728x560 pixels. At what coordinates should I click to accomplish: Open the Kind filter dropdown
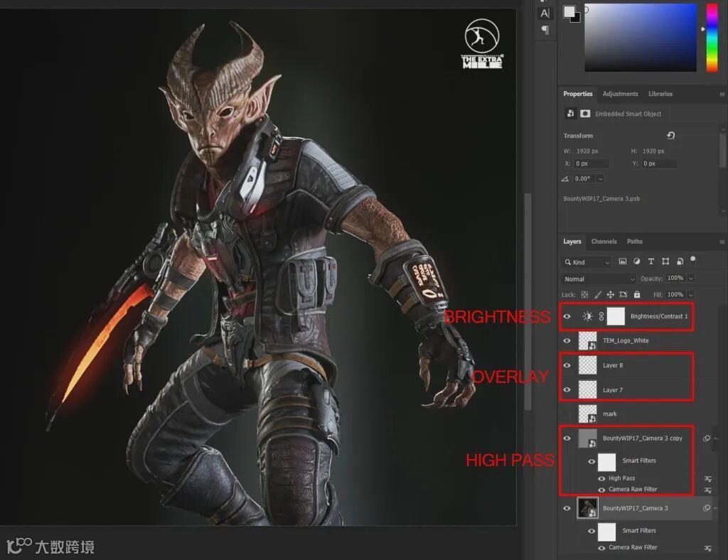point(587,262)
